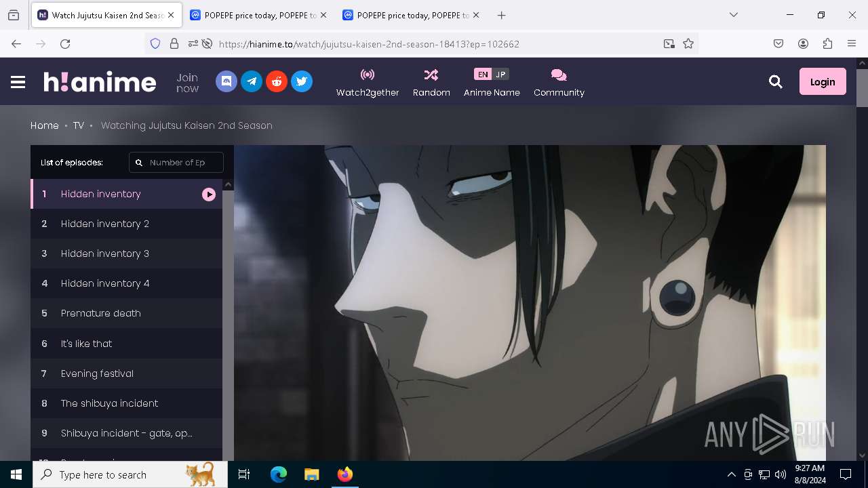Click the Number of Ep search field
Viewport: 868px width, 488px height.
(176, 163)
